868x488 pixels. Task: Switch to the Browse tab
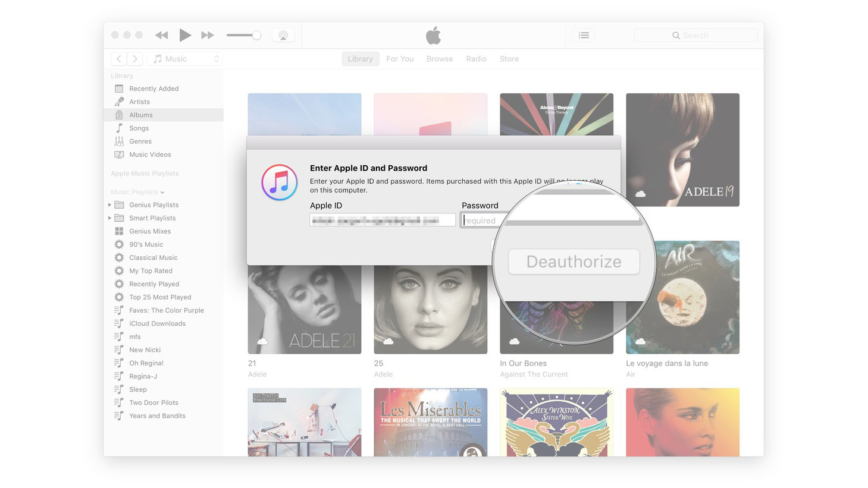[440, 59]
